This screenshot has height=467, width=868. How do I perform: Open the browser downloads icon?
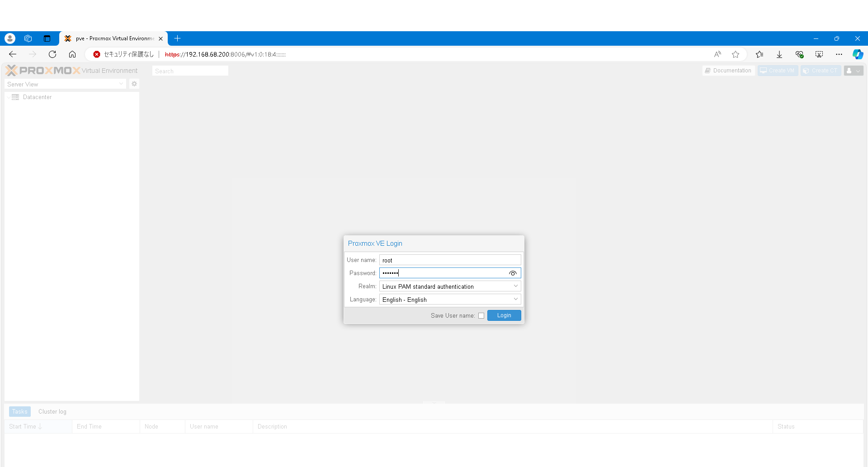tap(779, 54)
